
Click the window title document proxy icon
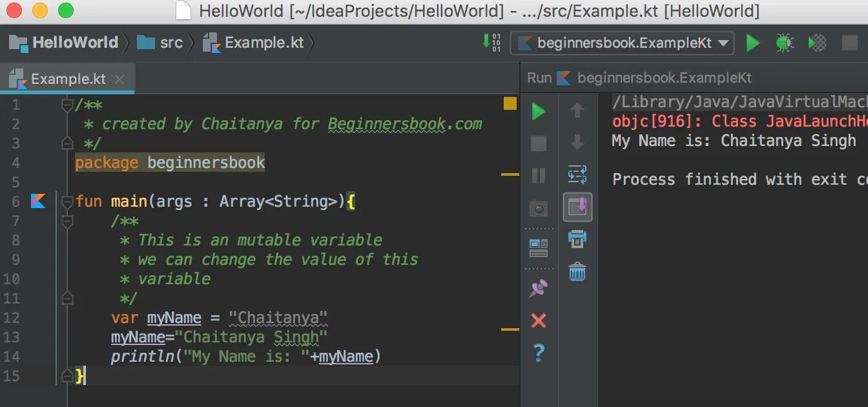(x=183, y=11)
